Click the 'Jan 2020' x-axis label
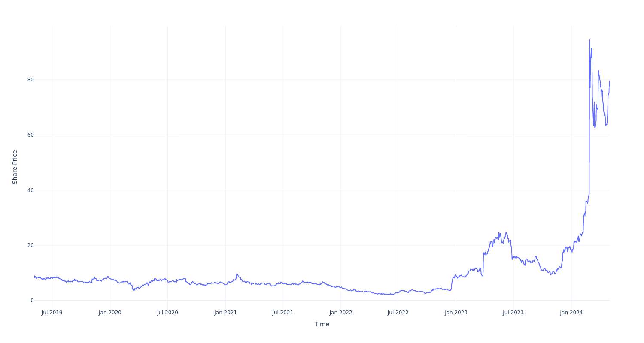 pos(110,313)
